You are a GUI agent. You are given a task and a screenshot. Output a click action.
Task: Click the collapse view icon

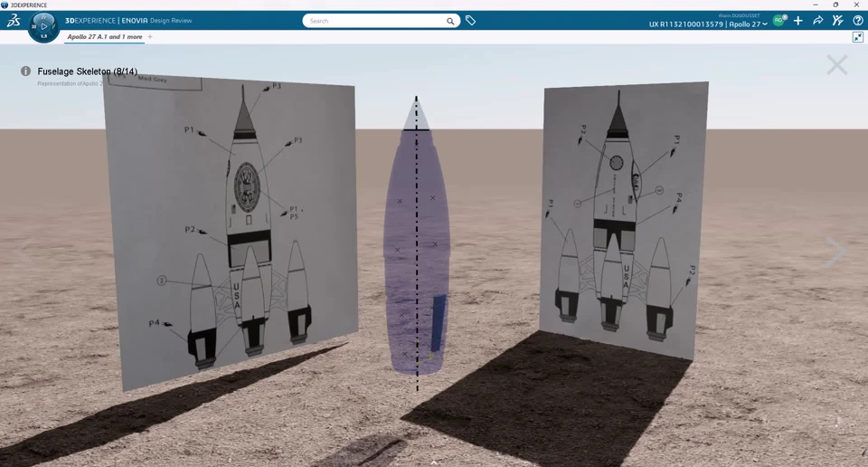coord(858,37)
